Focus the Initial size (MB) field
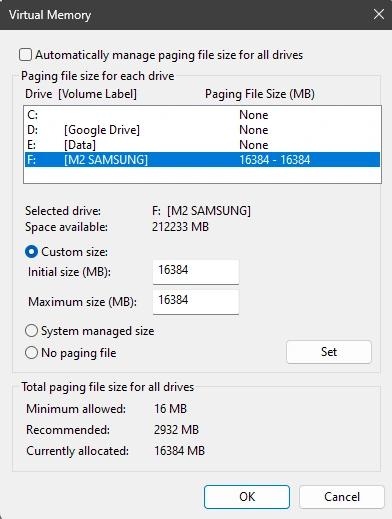The height and width of the screenshot is (519, 392). (x=196, y=272)
